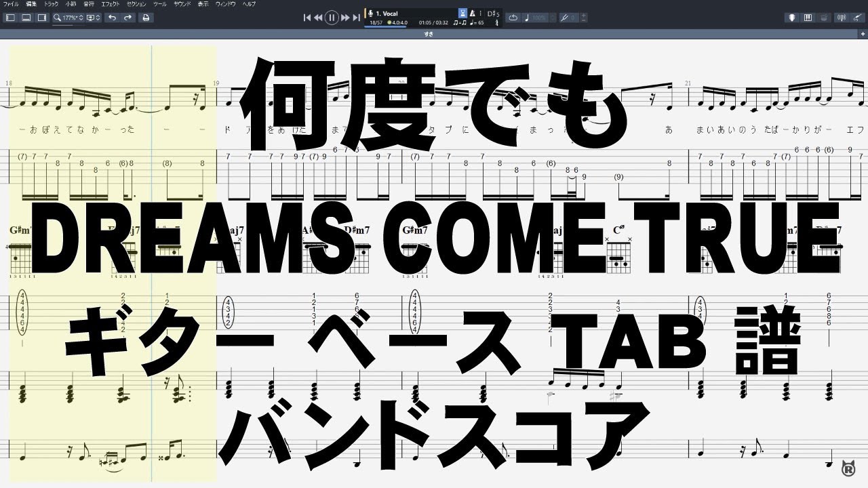868x488 pixels.
Task: Open the セクション menu
Action: 137,4
